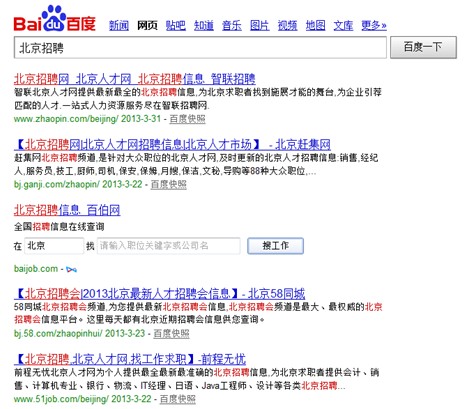Go to the 文库 library tab
469x409 pixels.
343,25
